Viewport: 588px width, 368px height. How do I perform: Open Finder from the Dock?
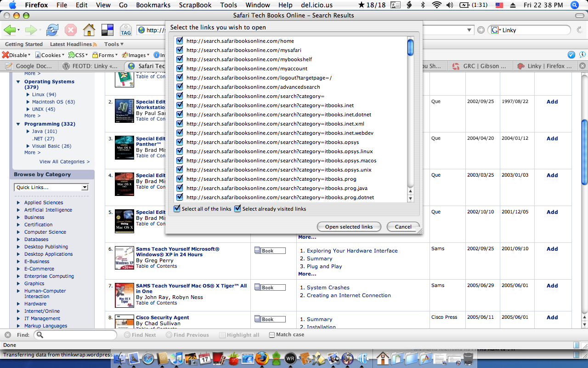(x=120, y=358)
